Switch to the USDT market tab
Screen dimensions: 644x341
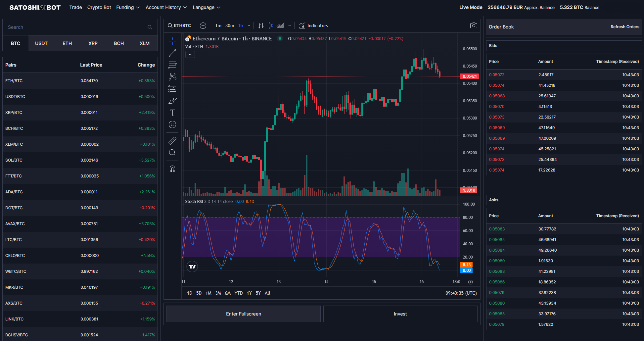click(41, 43)
